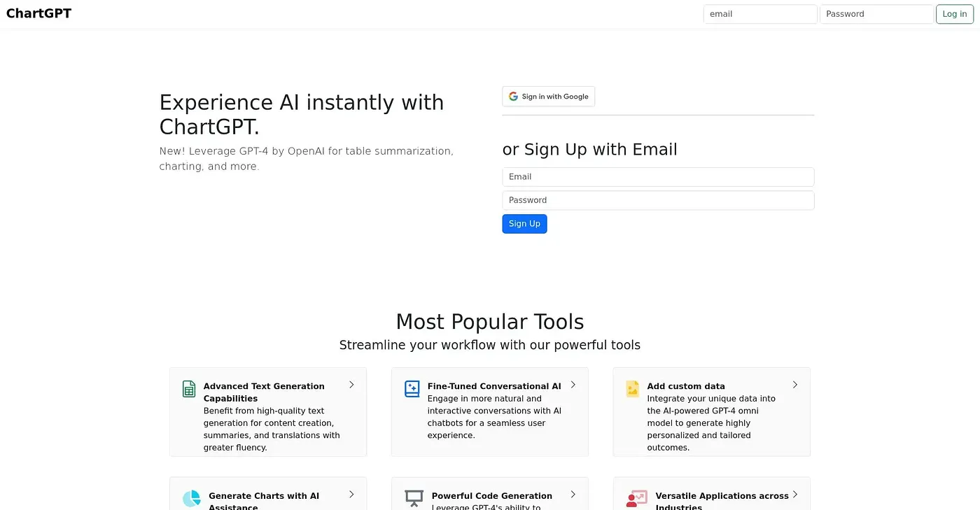Click the ChartGPT brand logo
980x510 pixels.
[x=38, y=13]
